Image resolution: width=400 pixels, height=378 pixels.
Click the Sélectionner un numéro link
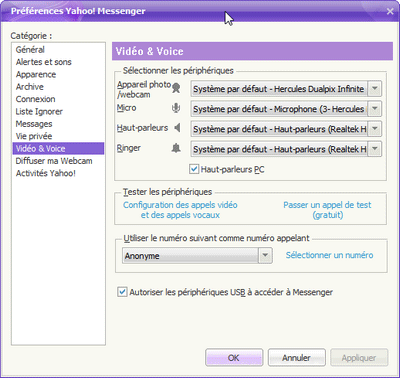tap(329, 255)
